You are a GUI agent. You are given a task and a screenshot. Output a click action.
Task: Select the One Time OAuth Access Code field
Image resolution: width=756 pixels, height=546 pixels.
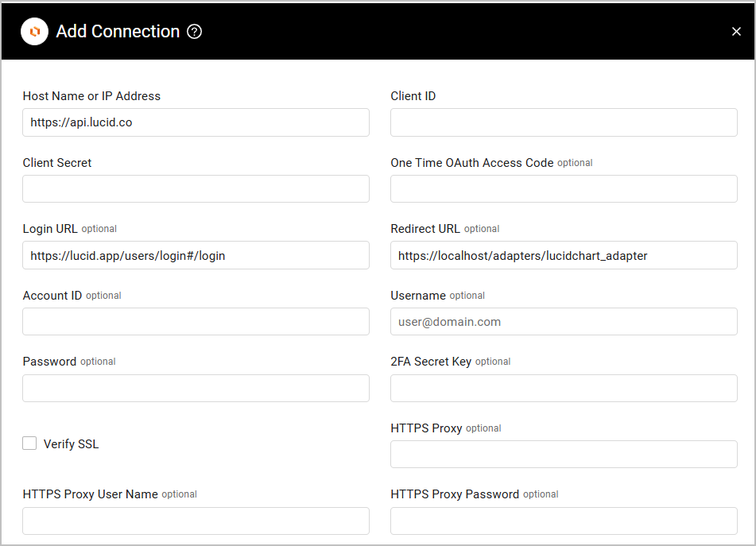(564, 189)
